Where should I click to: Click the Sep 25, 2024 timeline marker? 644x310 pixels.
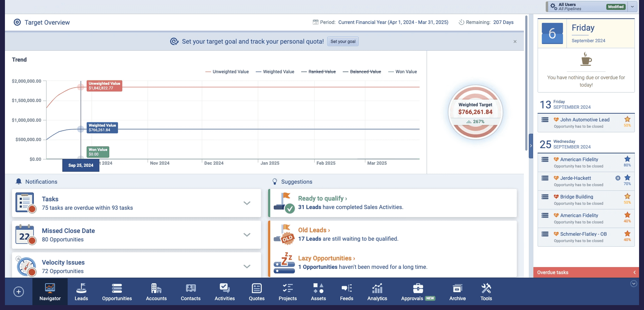pyautogui.click(x=81, y=165)
